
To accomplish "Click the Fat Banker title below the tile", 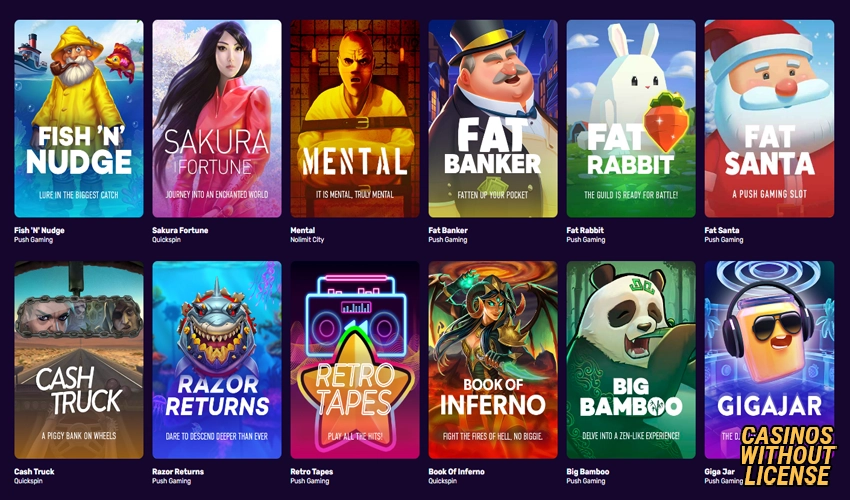I will [x=448, y=230].
